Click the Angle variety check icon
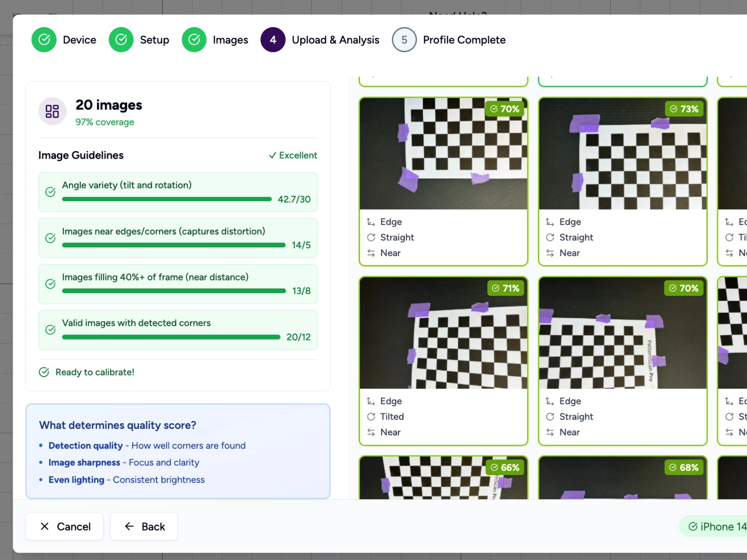The height and width of the screenshot is (560, 747). pos(50,192)
